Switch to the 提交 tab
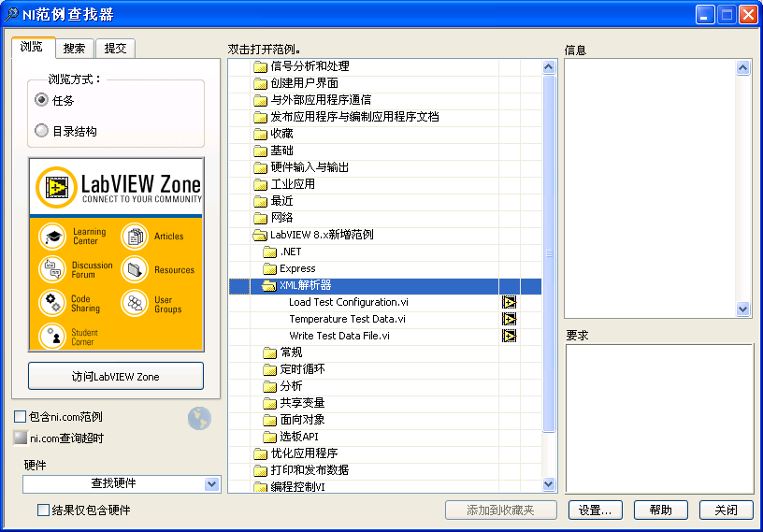The width and height of the screenshot is (763, 532). [x=116, y=49]
